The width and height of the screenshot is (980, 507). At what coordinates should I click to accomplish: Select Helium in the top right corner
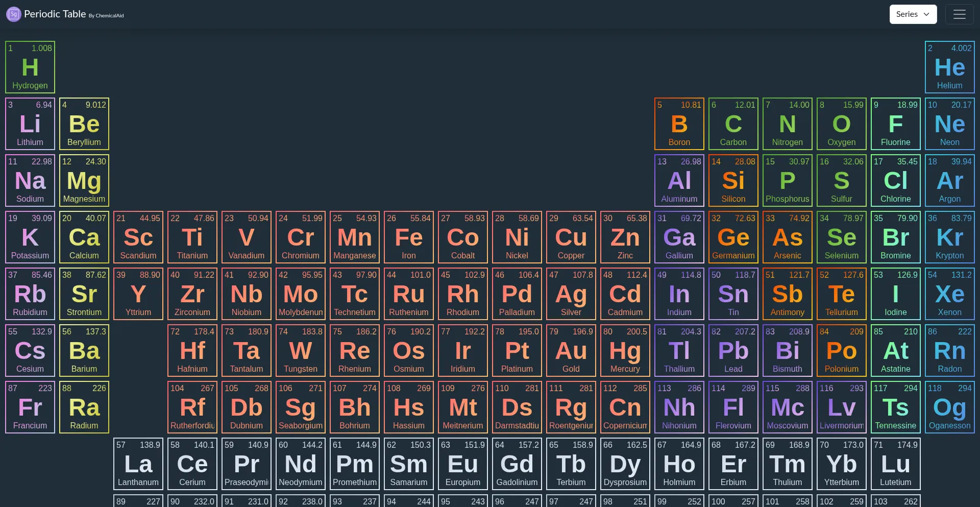click(x=949, y=67)
